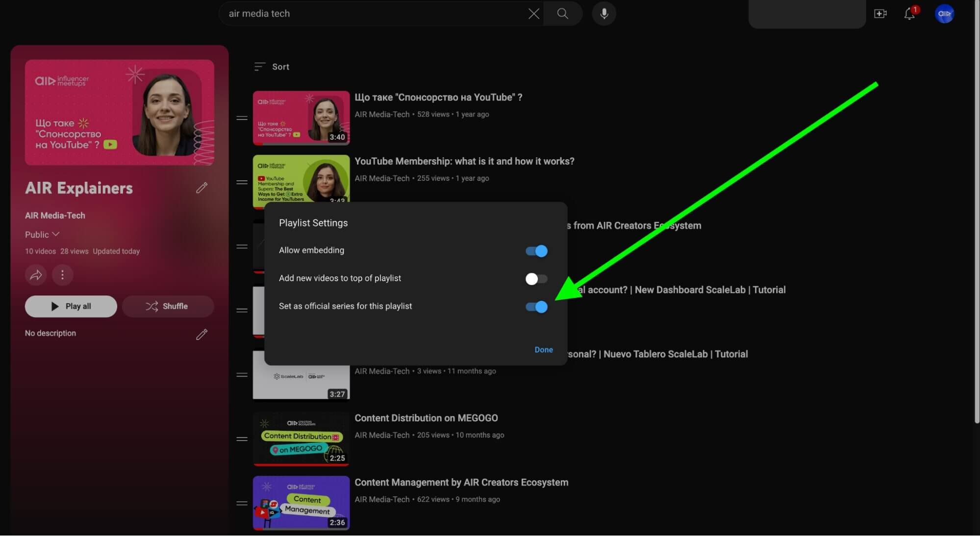Viewport: 980px width, 536px height.
Task: Click the page vertical scrollbar
Action: (977, 211)
